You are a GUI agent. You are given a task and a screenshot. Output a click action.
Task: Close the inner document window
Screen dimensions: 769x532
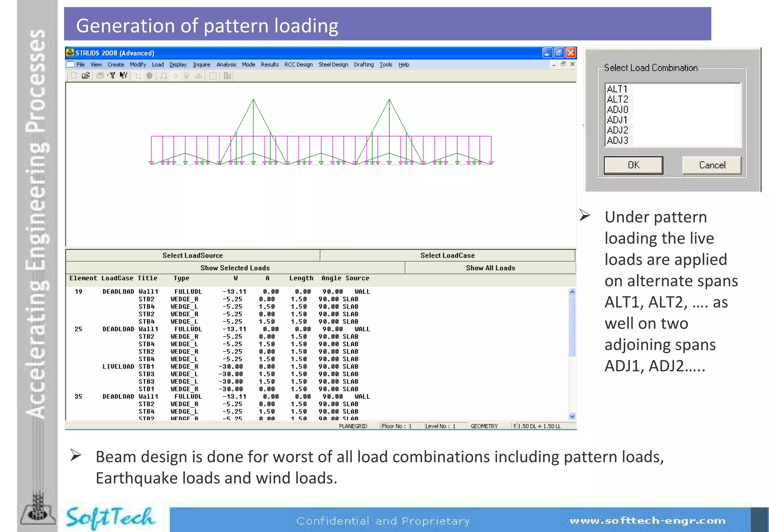pos(572,65)
